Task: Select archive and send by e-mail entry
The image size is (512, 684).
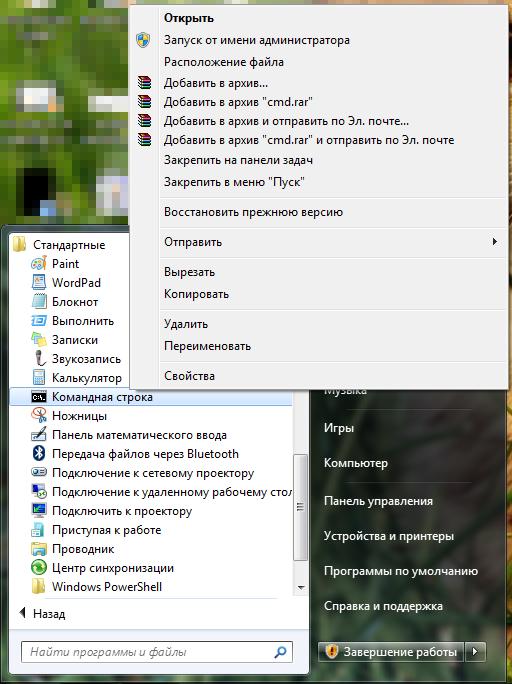Action: (x=287, y=121)
